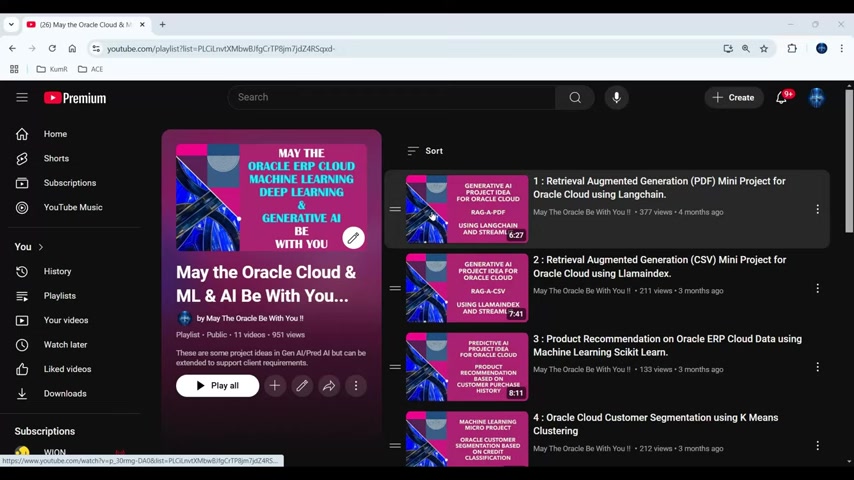The width and height of the screenshot is (854, 480).
Task: Click Play all button
Action: tap(217, 386)
